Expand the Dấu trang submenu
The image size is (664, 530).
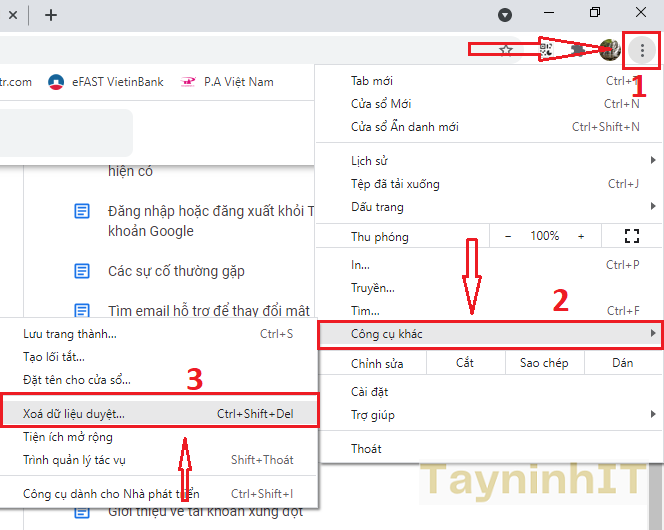(x=490, y=207)
